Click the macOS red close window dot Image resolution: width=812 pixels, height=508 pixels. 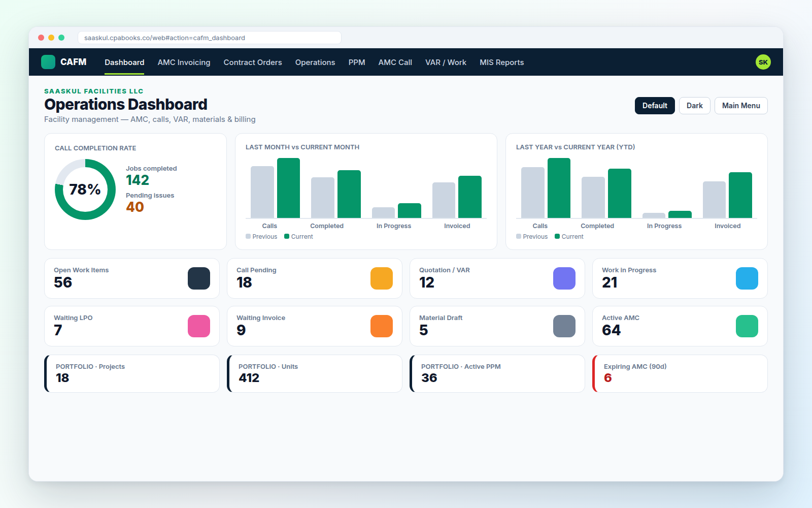point(41,38)
